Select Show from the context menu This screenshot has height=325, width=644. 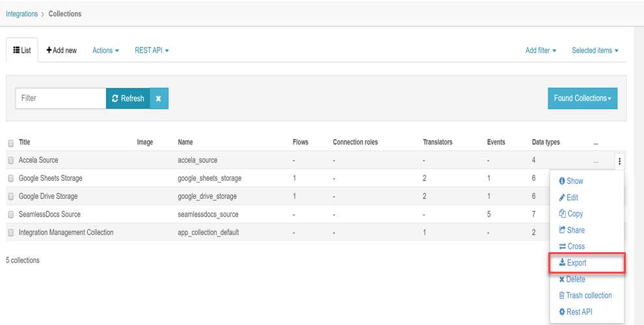tap(571, 181)
